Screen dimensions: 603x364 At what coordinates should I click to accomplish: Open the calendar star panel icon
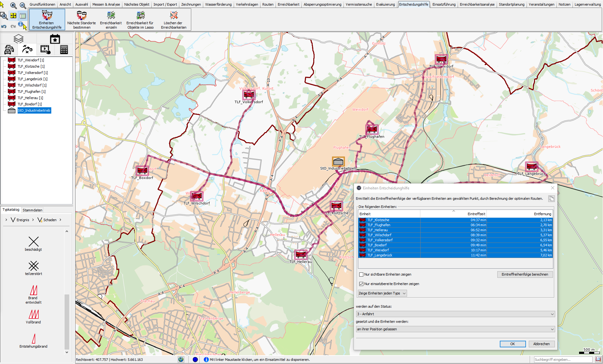55,39
